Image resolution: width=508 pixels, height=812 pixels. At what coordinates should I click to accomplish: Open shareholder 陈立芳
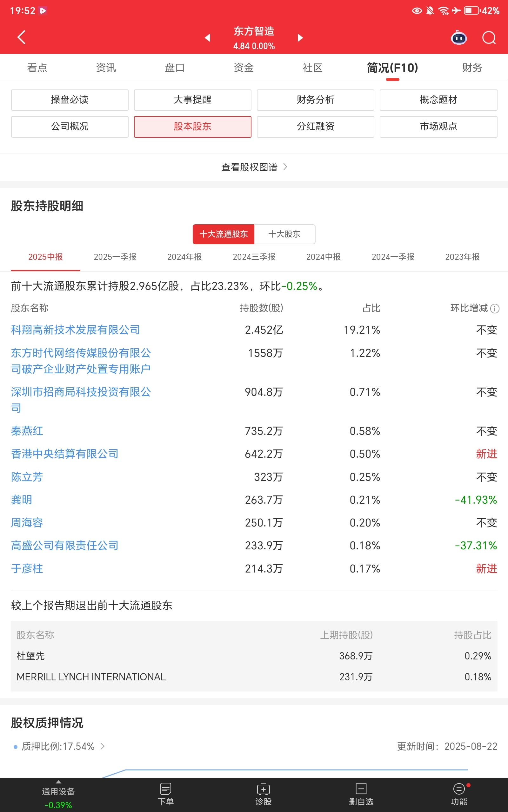click(x=27, y=477)
